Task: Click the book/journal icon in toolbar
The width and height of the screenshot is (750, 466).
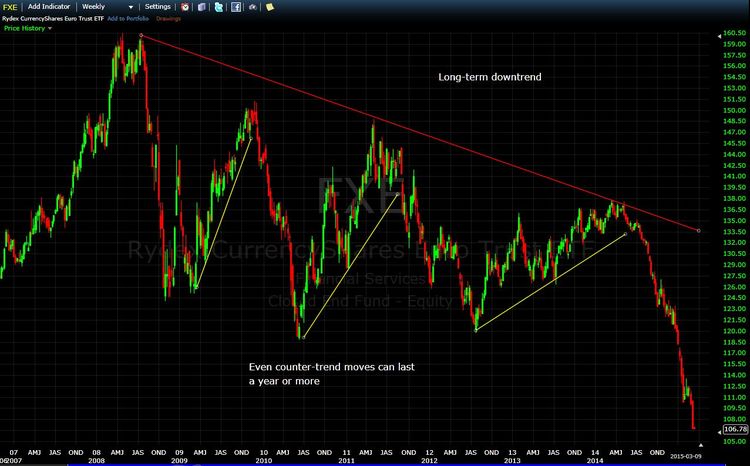Action: (x=202, y=6)
